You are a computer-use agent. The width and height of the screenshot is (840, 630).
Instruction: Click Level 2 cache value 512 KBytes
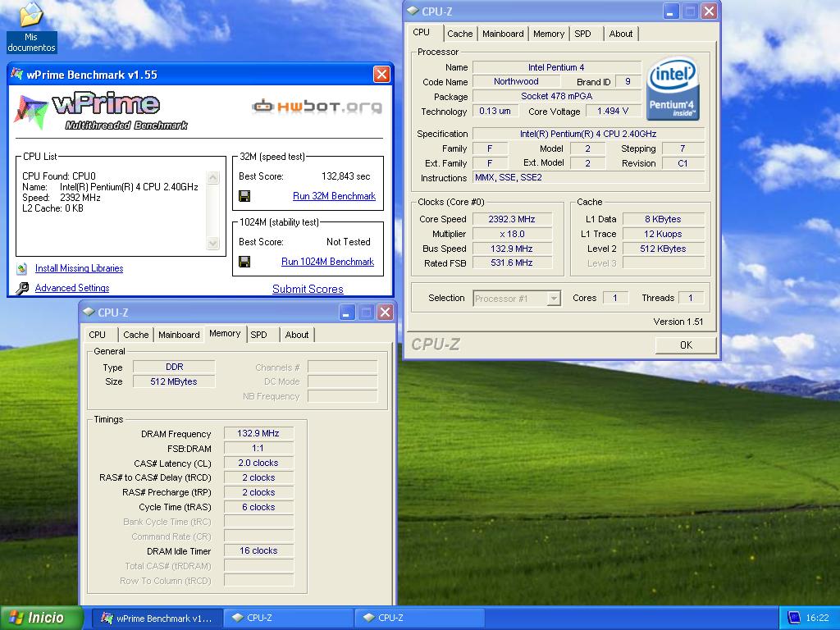[663, 249]
